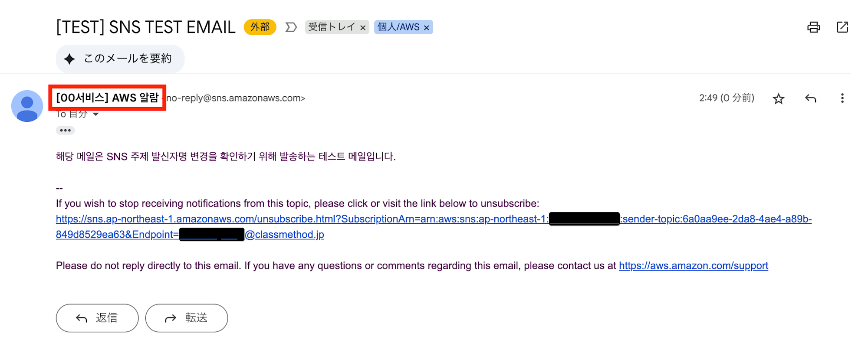The height and width of the screenshot is (350, 868).
Task: Open the three-dot more options menu
Action: point(842,98)
